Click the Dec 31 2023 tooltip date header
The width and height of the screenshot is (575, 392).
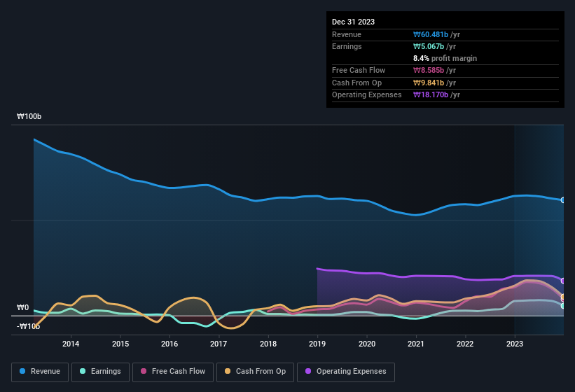pyautogui.click(x=353, y=22)
